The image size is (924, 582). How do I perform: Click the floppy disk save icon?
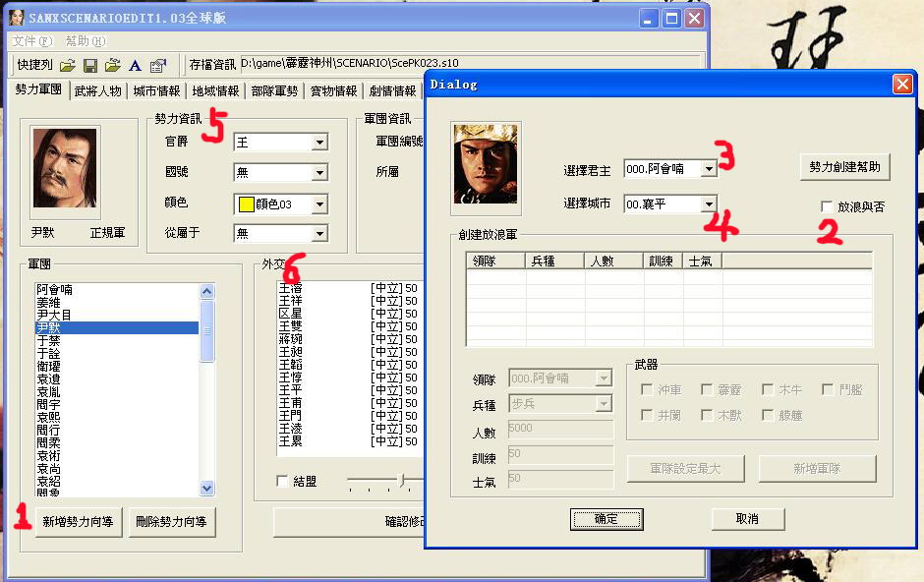pos(90,65)
